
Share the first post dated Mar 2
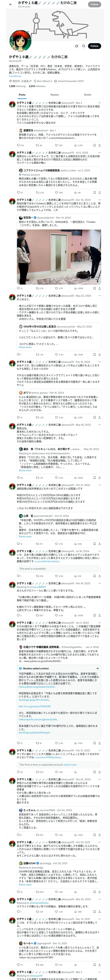pyautogui.click(x=99, y=145)
